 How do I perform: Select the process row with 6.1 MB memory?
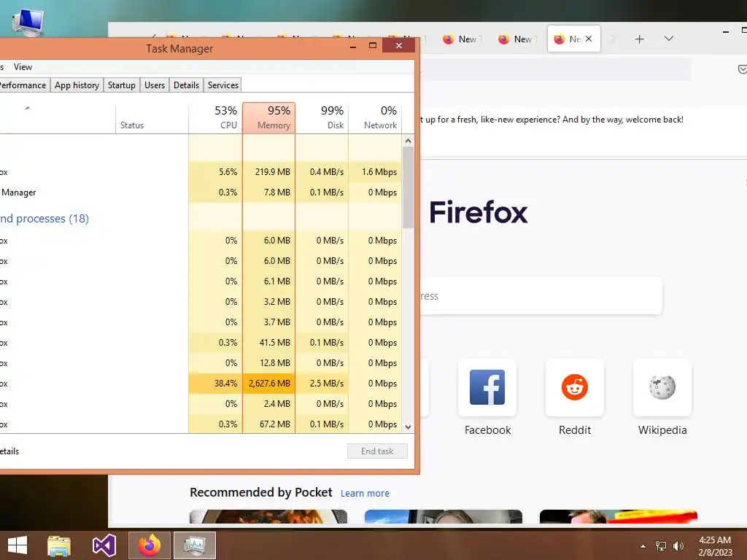[x=200, y=281]
